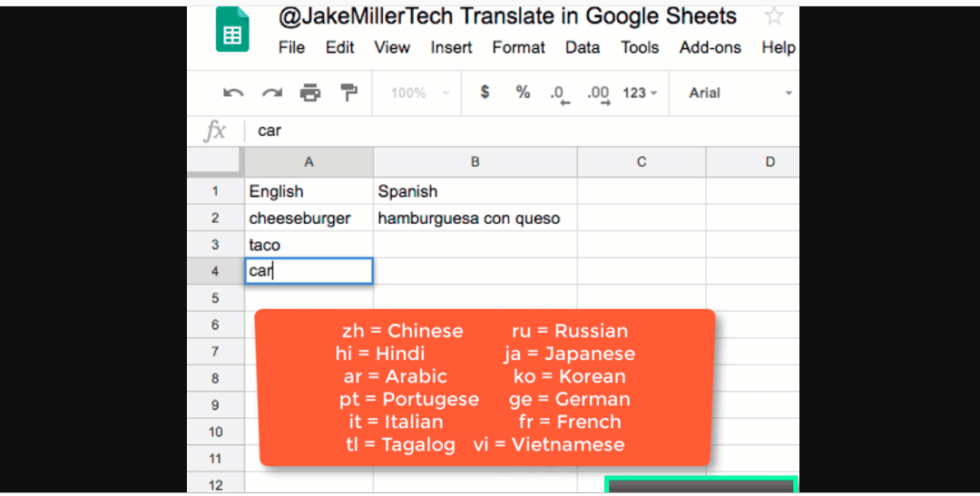Image resolution: width=980 pixels, height=496 pixels.
Task: Select row 12 header
Action: [x=216, y=483]
